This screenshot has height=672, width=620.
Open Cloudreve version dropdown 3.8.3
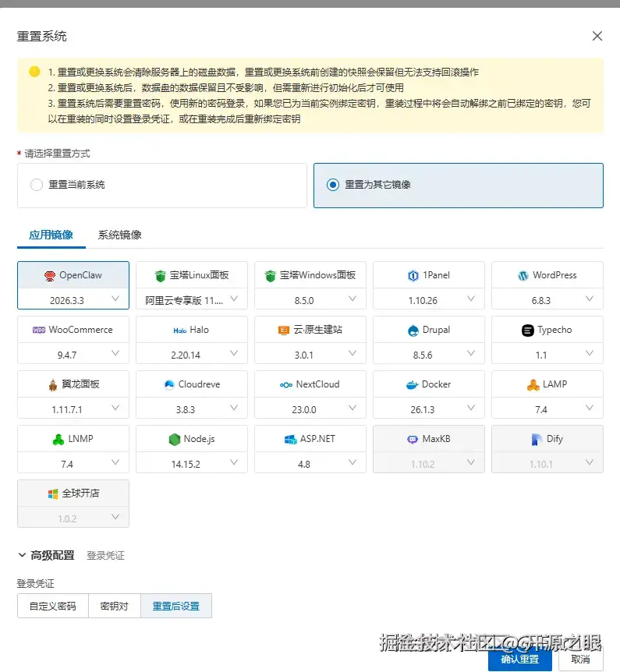click(192, 408)
